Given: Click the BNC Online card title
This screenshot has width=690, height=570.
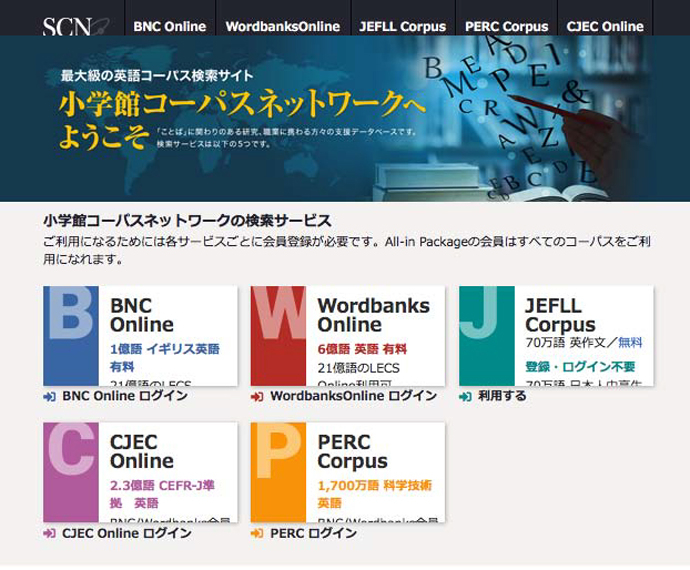Looking at the screenshot, I should (x=142, y=315).
